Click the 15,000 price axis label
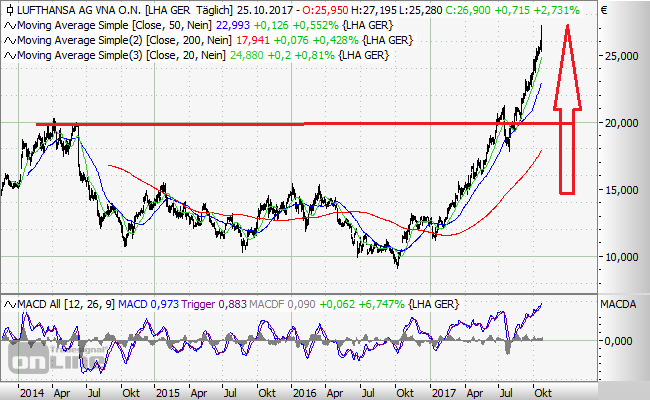The height and width of the screenshot is (400, 650). point(621,190)
